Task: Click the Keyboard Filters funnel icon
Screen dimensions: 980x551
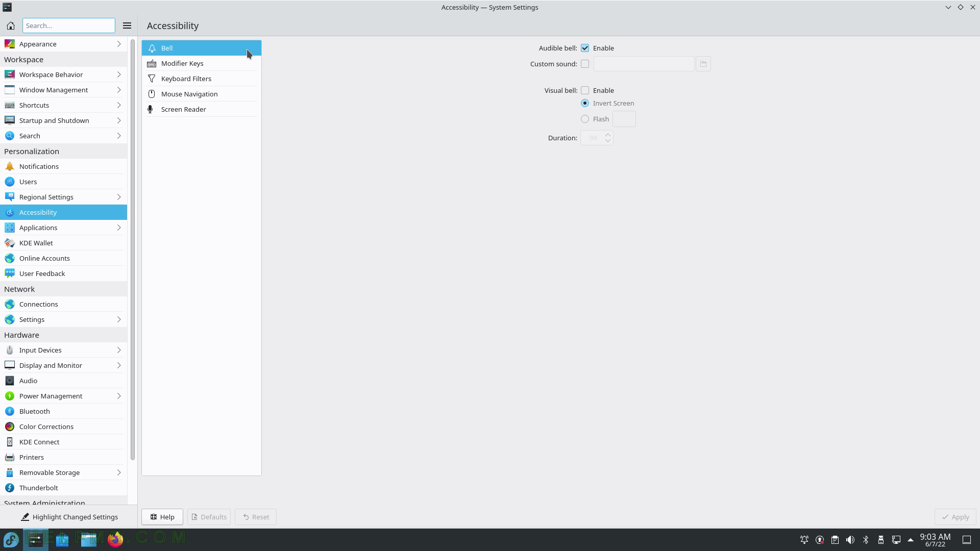Action: [x=152, y=79]
